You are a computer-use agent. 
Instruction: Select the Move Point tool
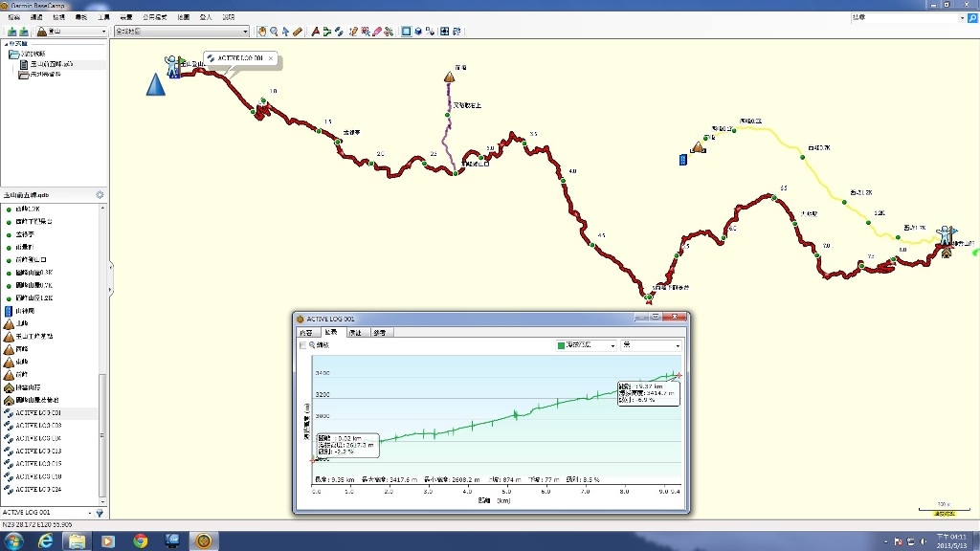pyautogui.click(x=366, y=32)
